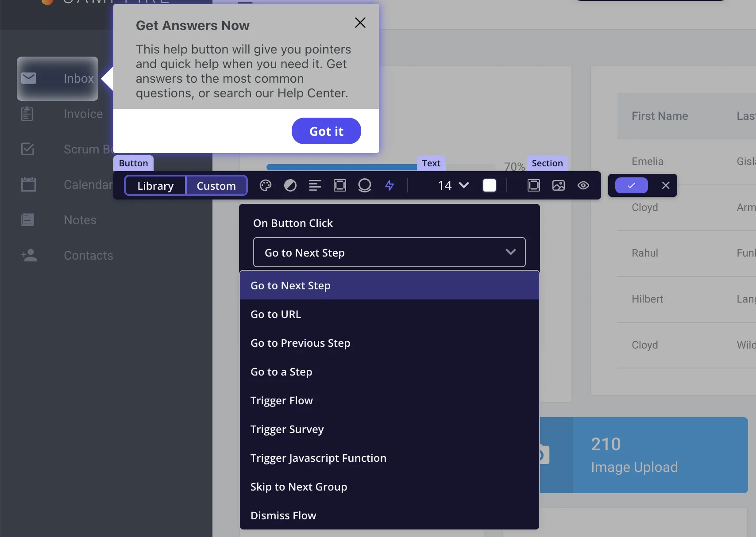Choose Go to Previous Step option
The width and height of the screenshot is (756, 537).
[x=390, y=343]
